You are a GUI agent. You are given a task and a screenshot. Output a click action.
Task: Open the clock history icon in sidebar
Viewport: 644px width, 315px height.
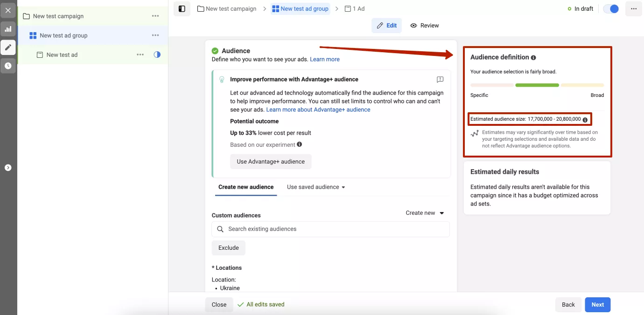click(x=8, y=66)
